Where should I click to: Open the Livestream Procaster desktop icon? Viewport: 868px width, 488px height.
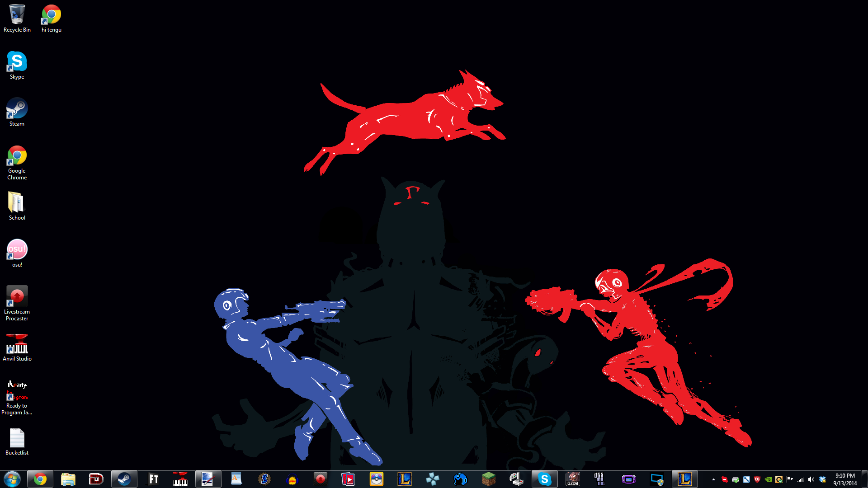17,297
